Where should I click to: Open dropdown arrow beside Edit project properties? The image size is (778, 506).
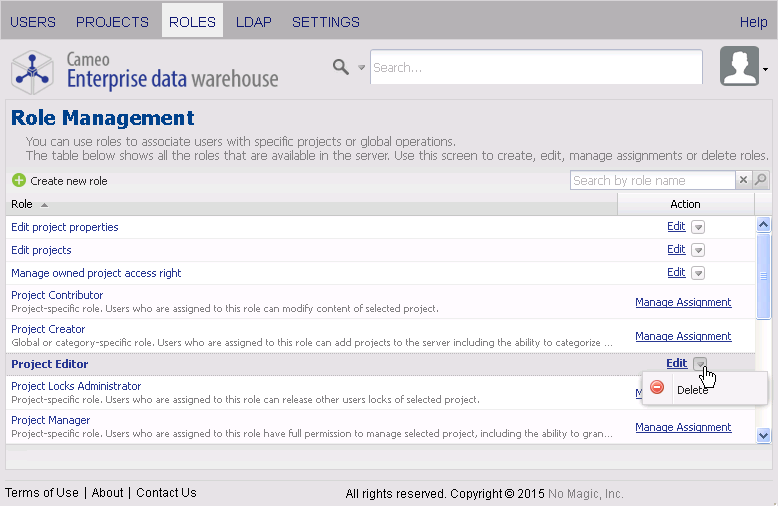698,227
